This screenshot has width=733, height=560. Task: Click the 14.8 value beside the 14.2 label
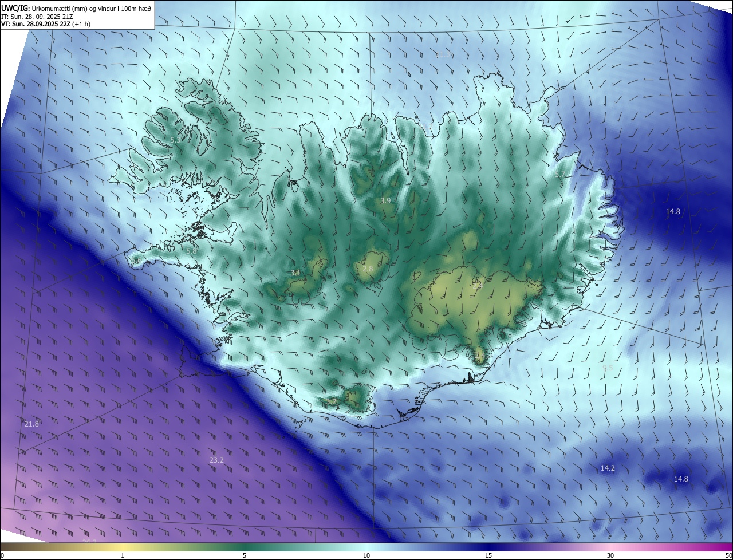[x=681, y=479]
